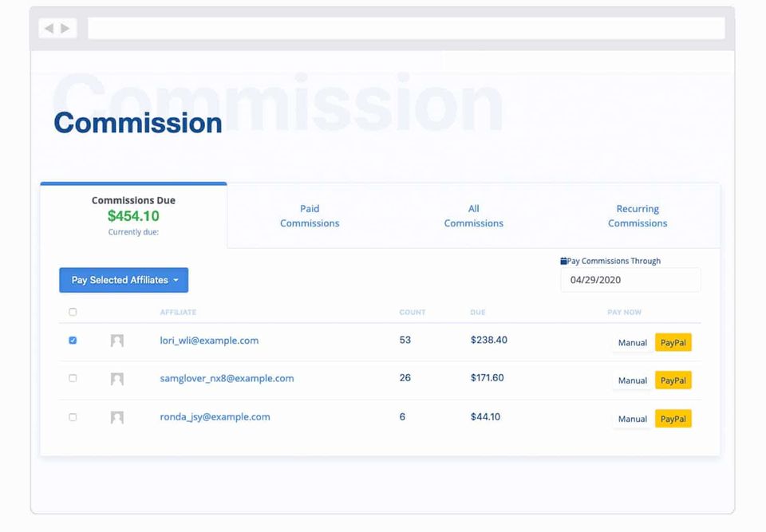Click the count value 6

pos(402,416)
